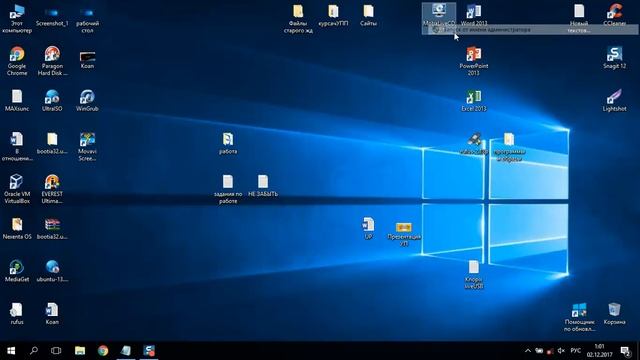Click the network tray icon
Image resolution: width=640 pixels, height=360 pixels.
539,351
